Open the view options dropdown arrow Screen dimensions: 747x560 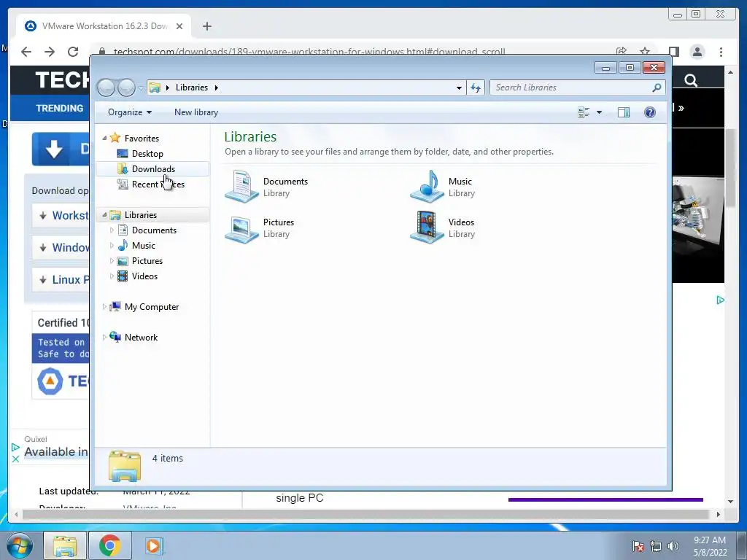pyautogui.click(x=600, y=112)
